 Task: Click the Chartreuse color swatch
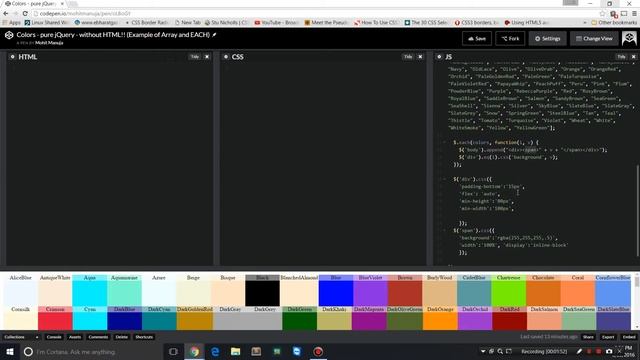509,290
